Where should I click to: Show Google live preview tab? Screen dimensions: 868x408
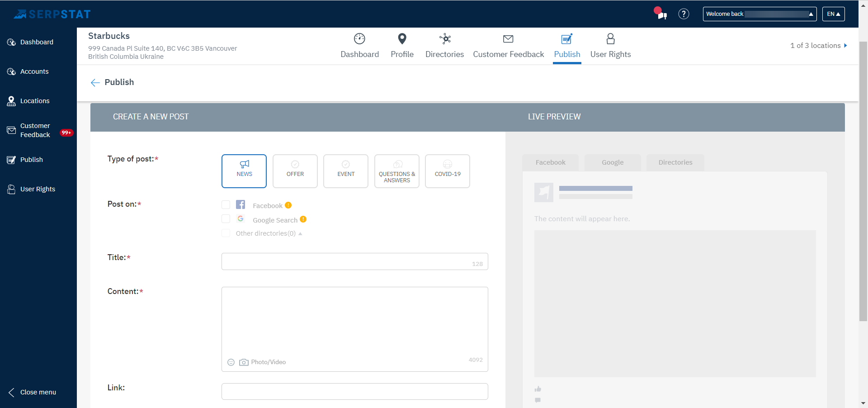pyautogui.click(x=613, y=162)
